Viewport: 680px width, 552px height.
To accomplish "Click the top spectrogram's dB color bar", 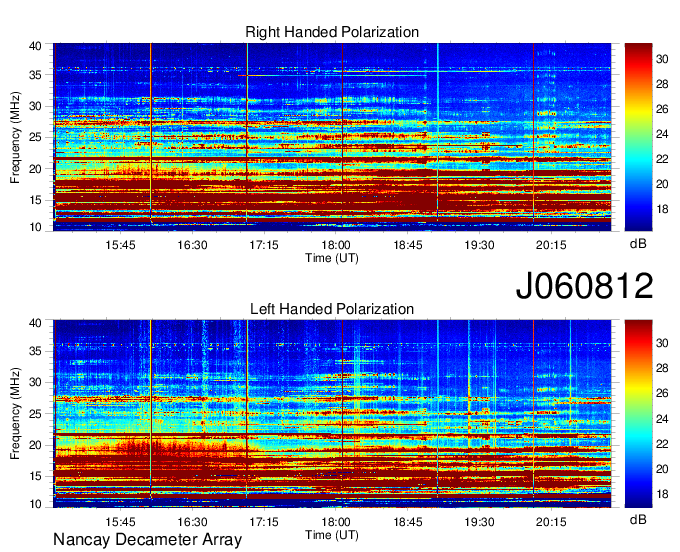I will coord(638,137).
